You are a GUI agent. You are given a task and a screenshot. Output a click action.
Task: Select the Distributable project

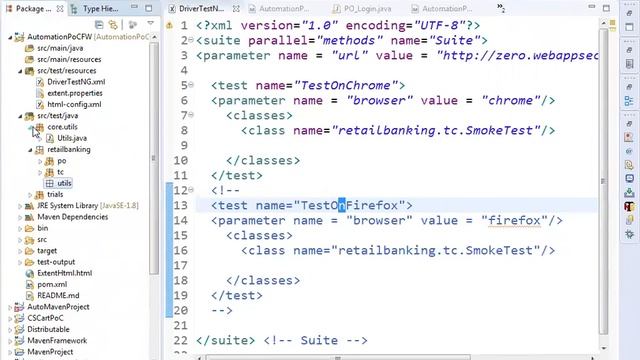48,329
